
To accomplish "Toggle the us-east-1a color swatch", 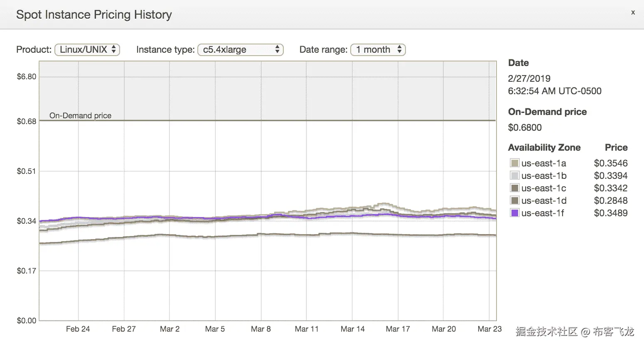I will pos(515,163).
